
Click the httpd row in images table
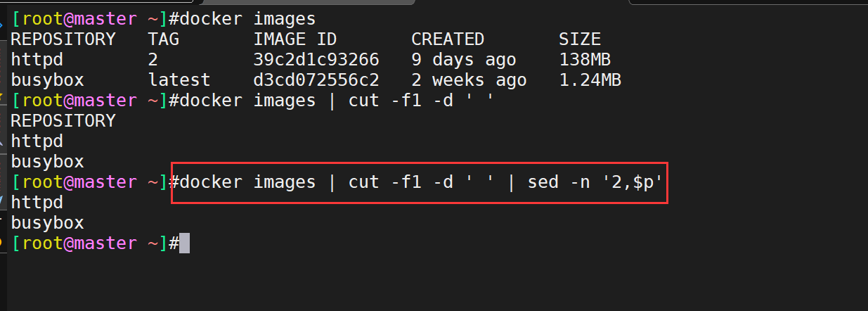pyautogui.click(x=316, y=59)
